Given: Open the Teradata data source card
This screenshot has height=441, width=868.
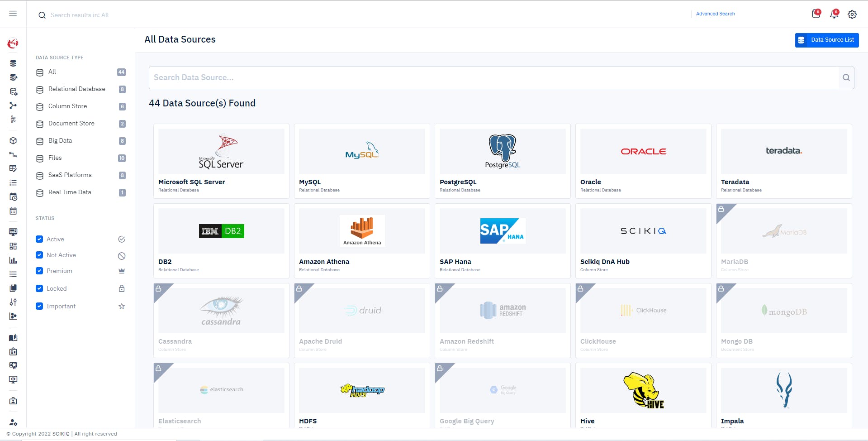Looking at the screenshot, I should coord(784,161).
